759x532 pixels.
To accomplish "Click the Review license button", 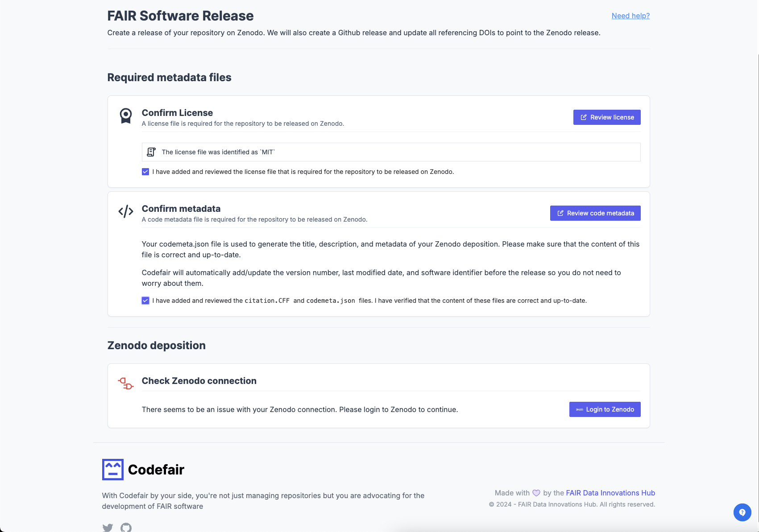I will click(607, 117).
